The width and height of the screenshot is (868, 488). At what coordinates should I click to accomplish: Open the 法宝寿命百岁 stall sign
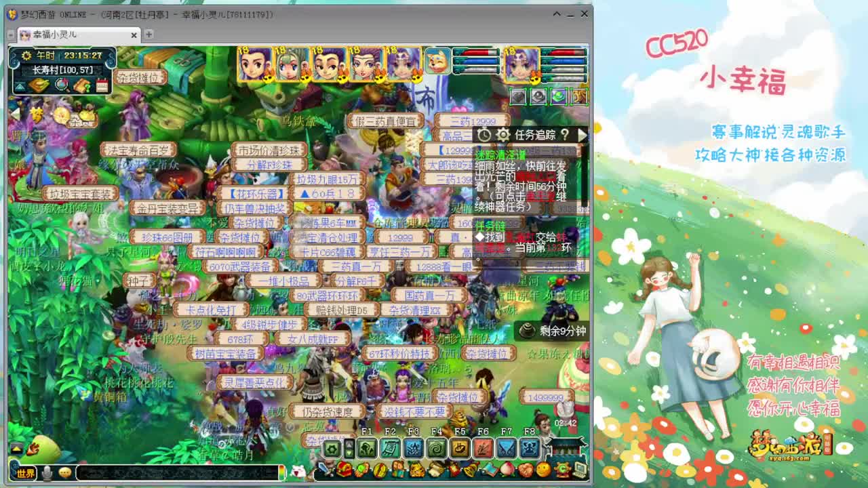pos(138,150)
